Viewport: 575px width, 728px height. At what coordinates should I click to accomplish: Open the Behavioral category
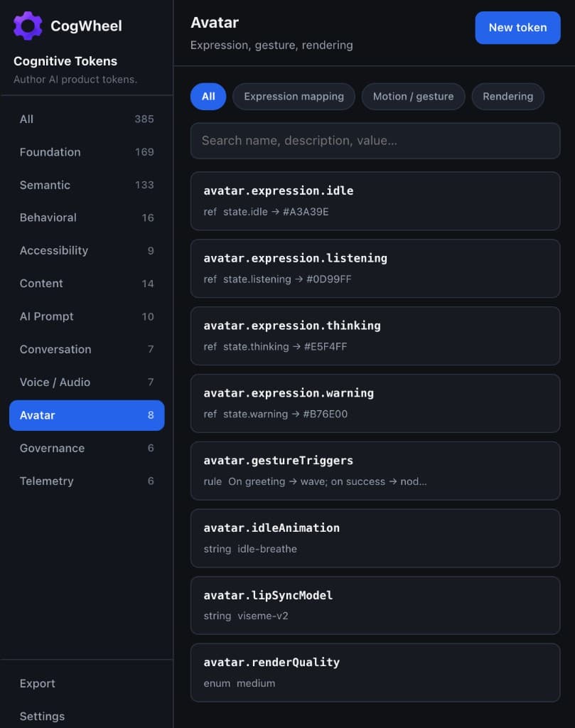tap(87, 218)
